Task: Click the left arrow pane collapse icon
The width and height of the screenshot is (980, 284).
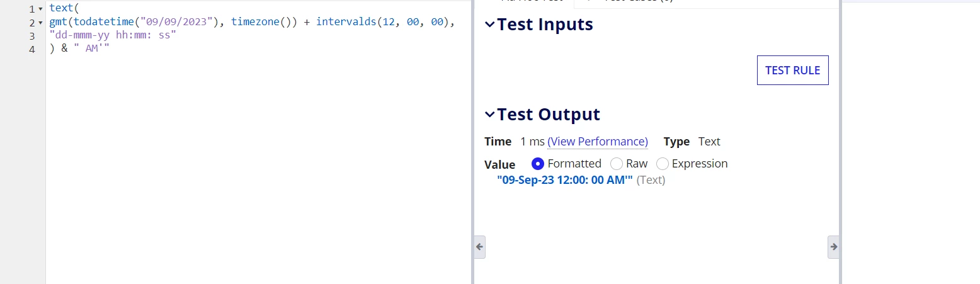Action: 479,247
